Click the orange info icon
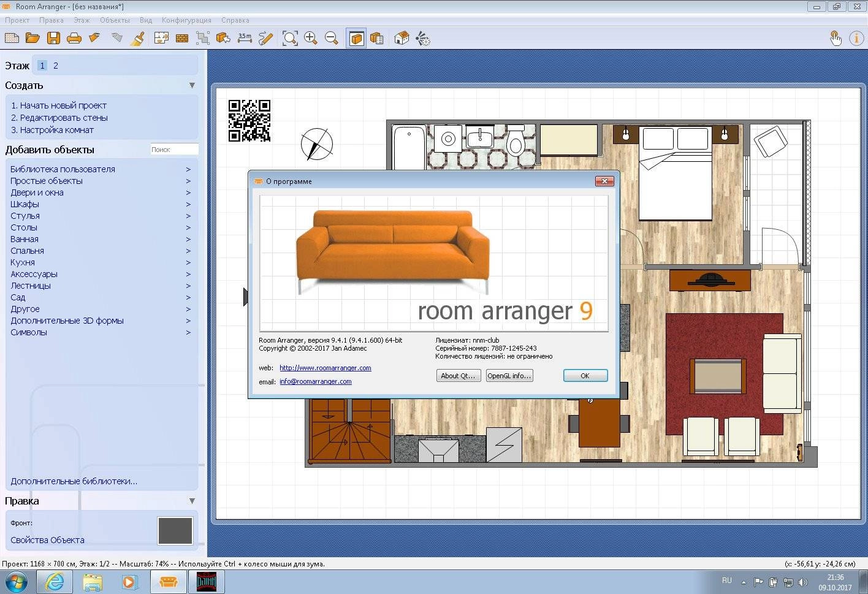The image size is (868, 594). (x=856, y=38)
